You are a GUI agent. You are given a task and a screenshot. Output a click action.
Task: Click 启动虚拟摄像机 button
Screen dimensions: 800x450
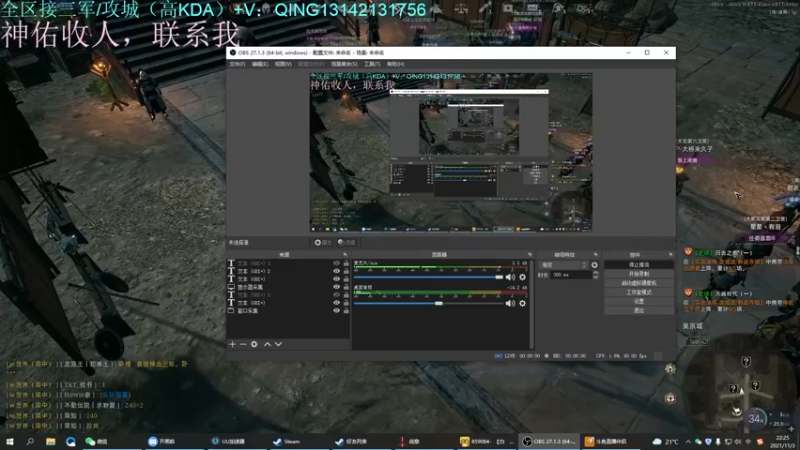point(639,283)
